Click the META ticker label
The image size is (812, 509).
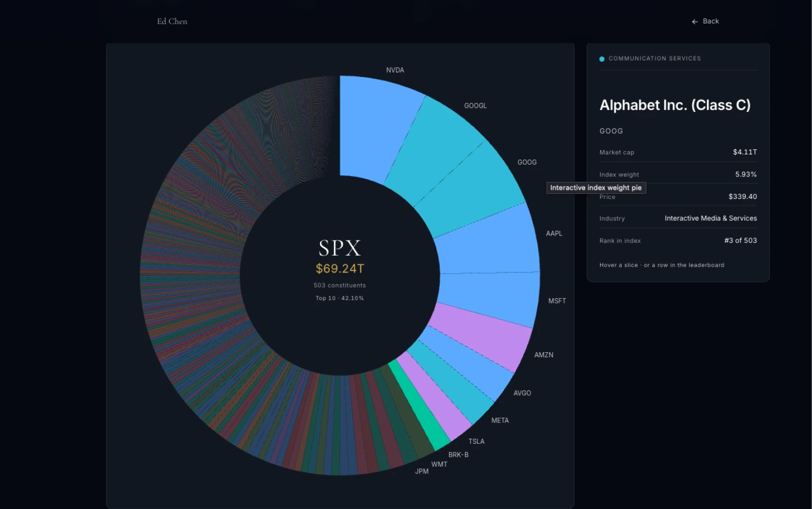point(500,420)
